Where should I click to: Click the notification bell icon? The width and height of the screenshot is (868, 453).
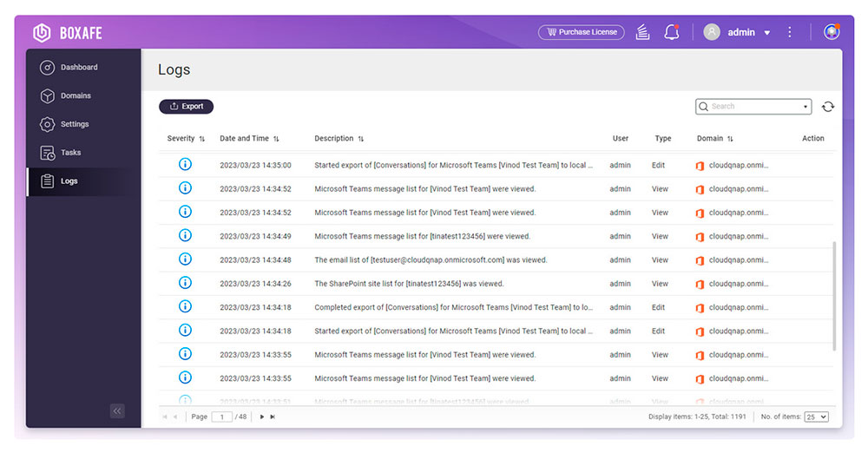pyautogui.click(x=671, y=32)
